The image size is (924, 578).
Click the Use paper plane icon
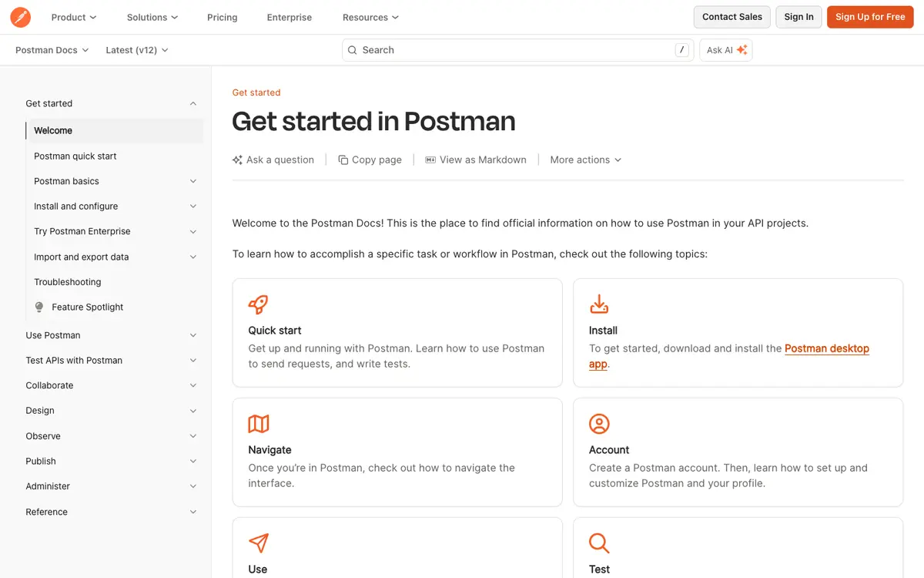click(x=259, y=543)
